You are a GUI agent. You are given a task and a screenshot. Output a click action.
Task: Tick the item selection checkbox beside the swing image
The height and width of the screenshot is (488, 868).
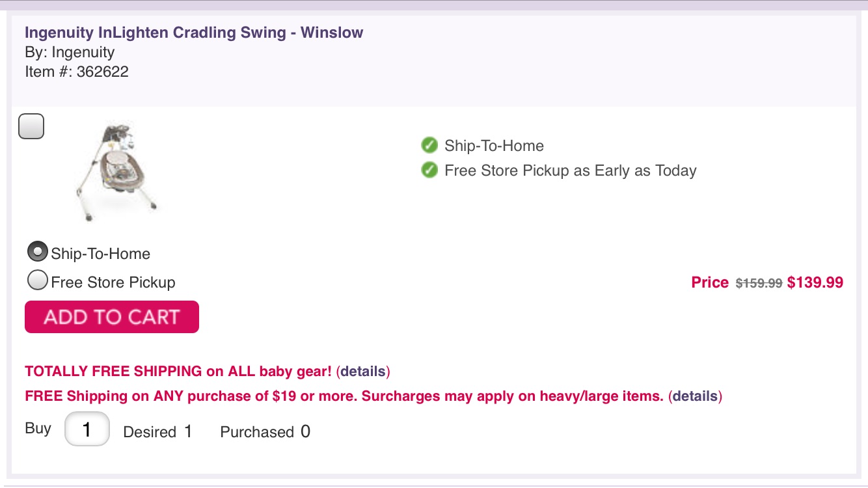(x=31, y=126)
